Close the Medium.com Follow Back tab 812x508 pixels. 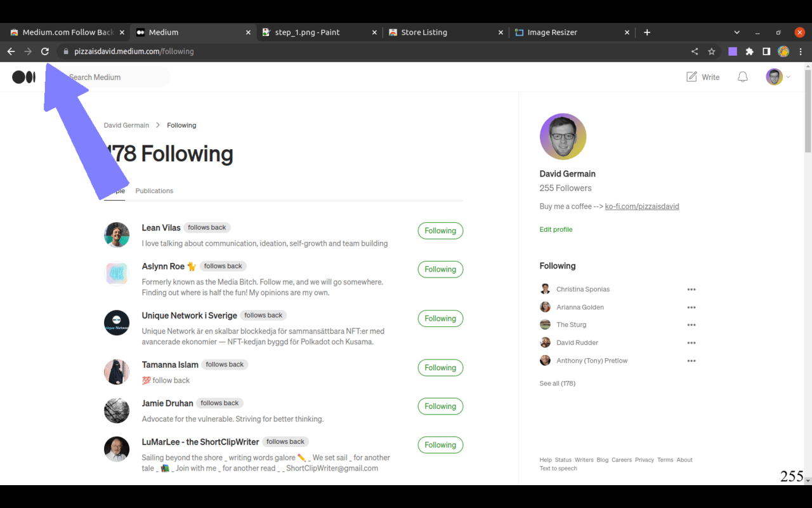pos(121,32)
